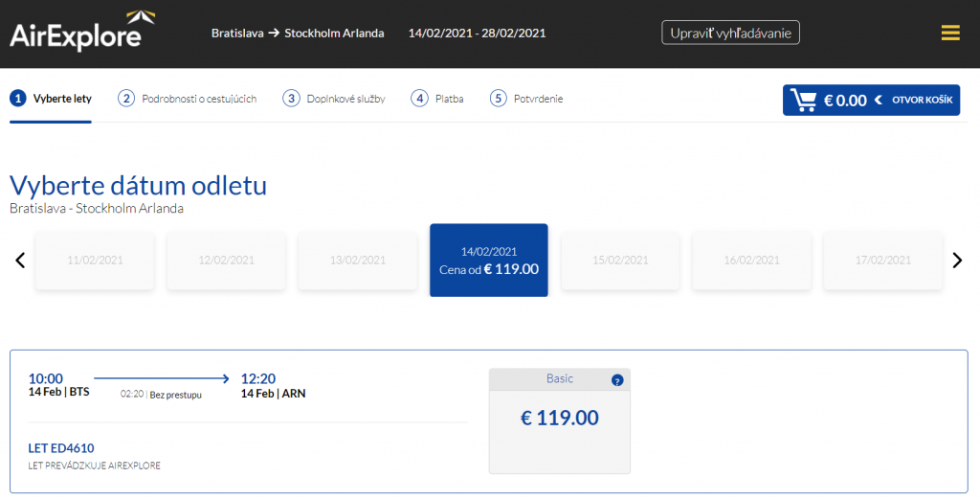Select the 17/02/2021 date tile
The image size is (980, 500).
click(x=882, y=260)
